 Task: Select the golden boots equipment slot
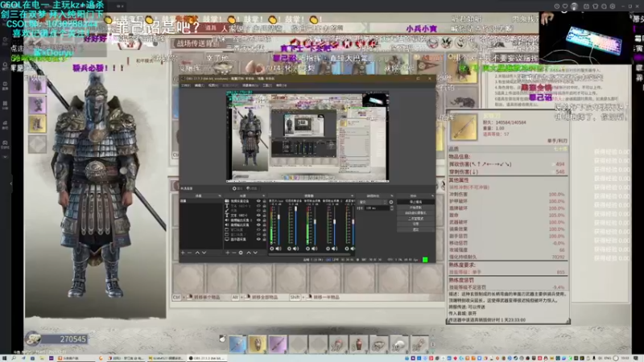tap(37, 124)
